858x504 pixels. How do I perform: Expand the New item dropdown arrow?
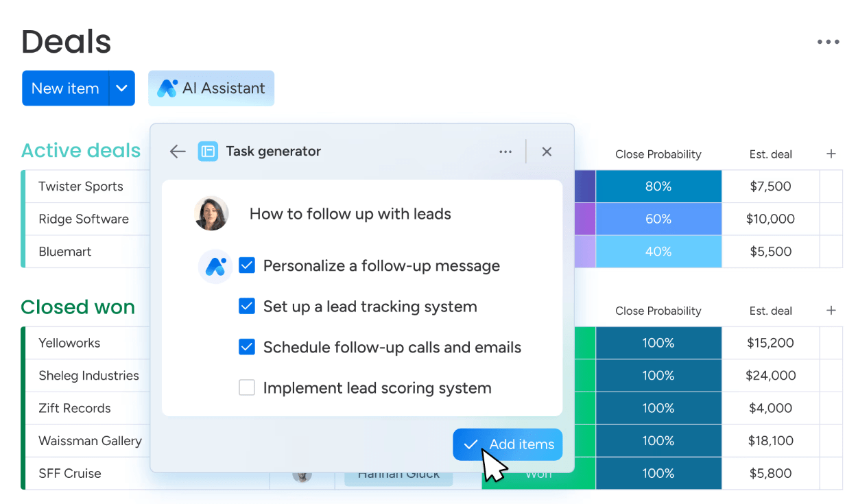121,88
